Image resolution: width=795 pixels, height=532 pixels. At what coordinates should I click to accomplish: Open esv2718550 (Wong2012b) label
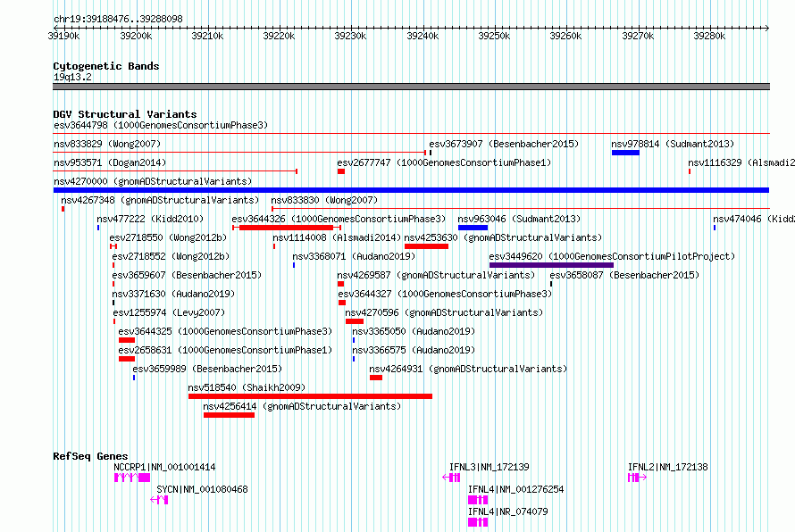tap(168, 237)
